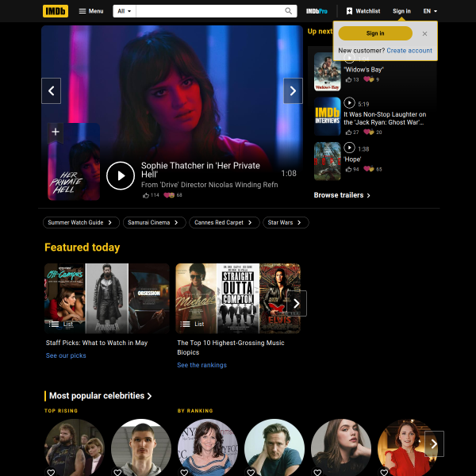Click the Music Biopics card list icon
Viewport: 476px width, 476px height.
[185, 324]
